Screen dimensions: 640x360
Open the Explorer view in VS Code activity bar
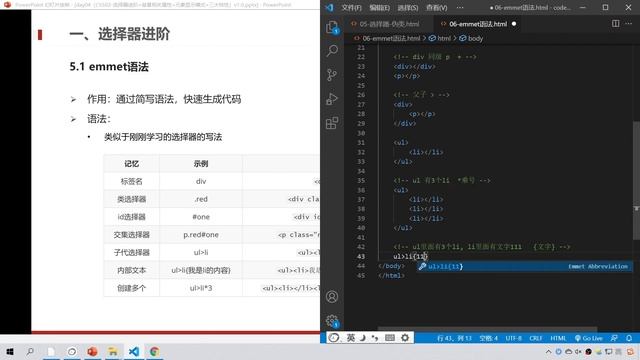tap(332, 28)
